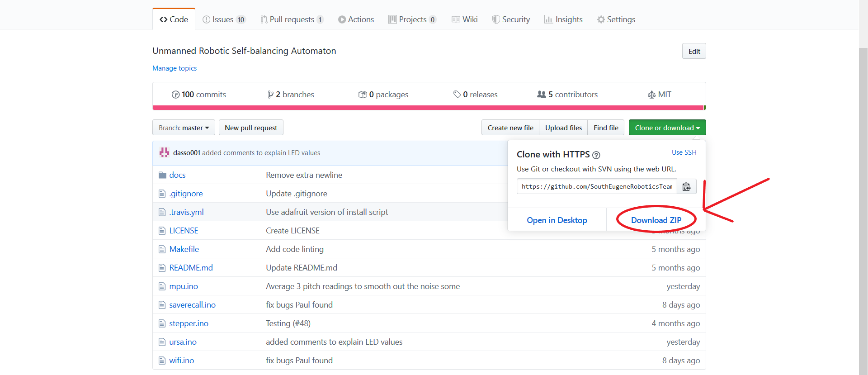Click Upload files button
This screenshot has height=375, width=868.
563,128
